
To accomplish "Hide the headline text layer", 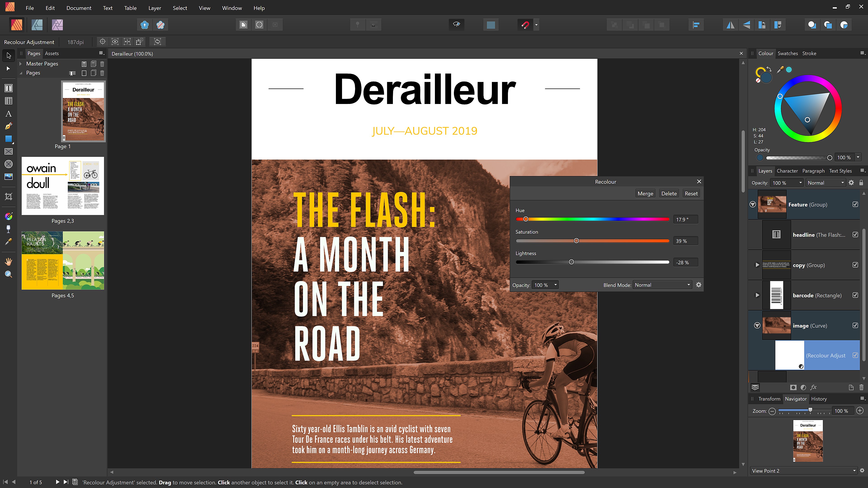I will click(855, 235).
